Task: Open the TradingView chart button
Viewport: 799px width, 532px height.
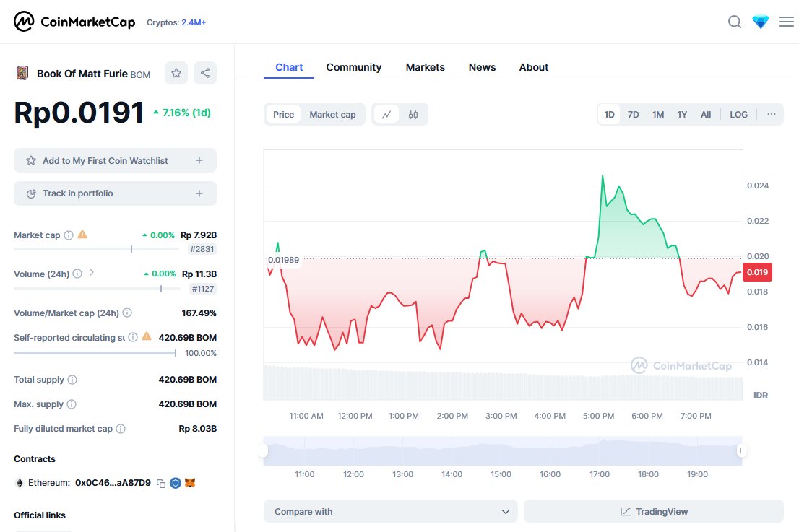Action: click(x=653, y=511)
